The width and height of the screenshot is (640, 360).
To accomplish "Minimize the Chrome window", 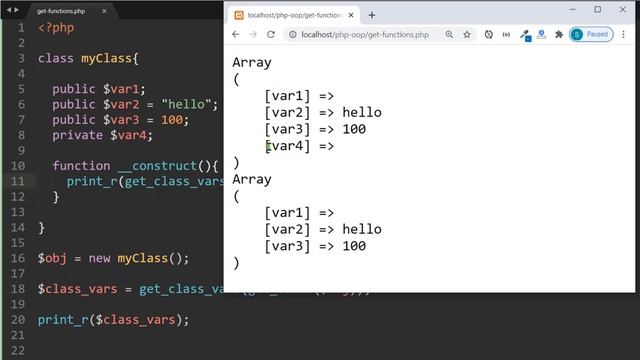I will pyautogui.click(x=573, y=9).
